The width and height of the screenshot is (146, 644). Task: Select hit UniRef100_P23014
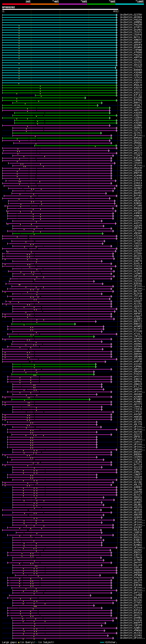point(131,608)
